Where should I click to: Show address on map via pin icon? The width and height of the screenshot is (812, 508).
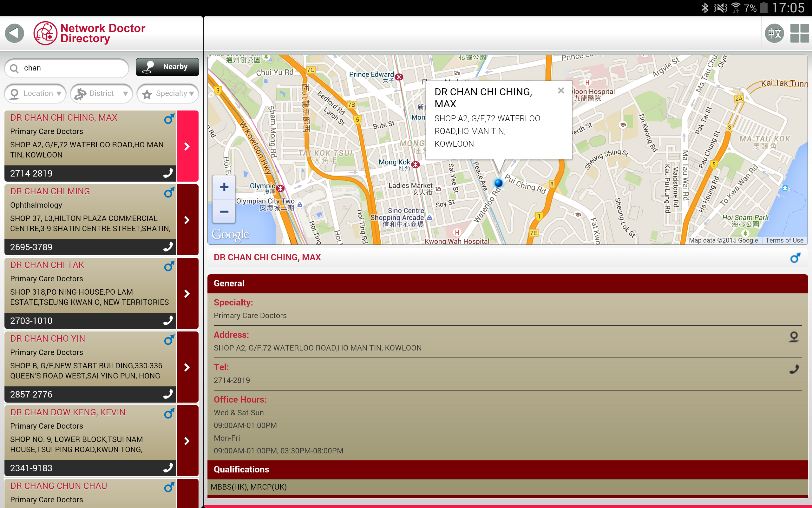794,337
